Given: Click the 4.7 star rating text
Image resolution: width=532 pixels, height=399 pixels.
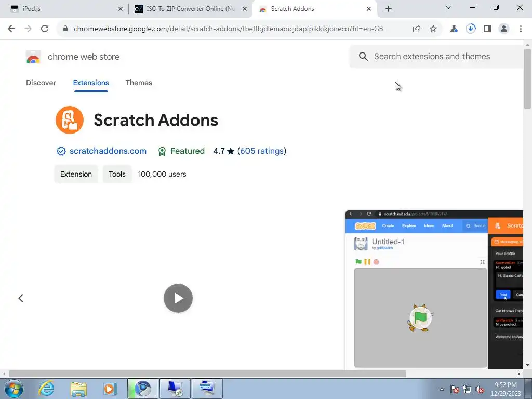Looking at the screenshot, I should [223, 151].
